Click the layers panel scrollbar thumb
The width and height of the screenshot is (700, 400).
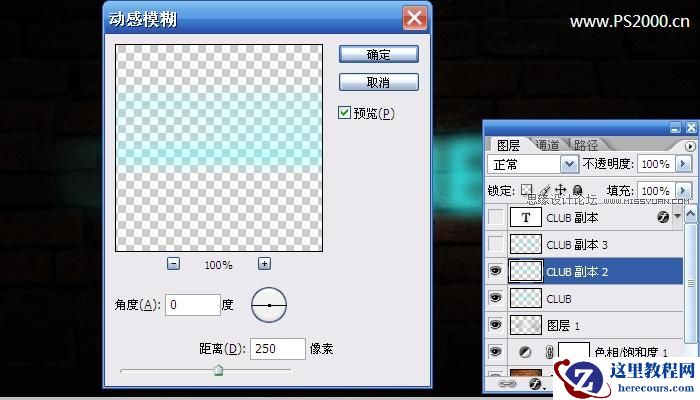[691, 283]
